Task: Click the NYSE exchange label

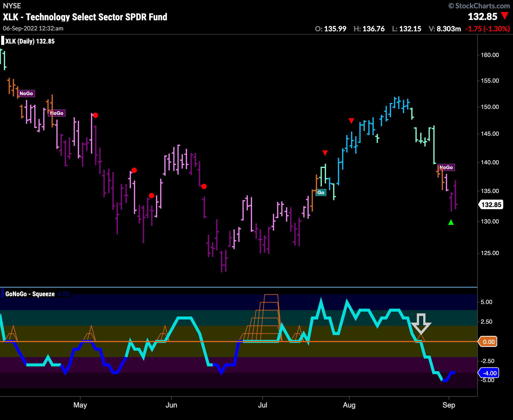Action: (12, 6)
